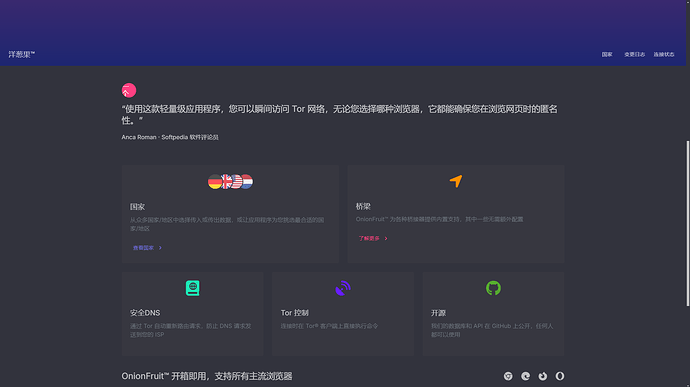Click the OnionFruit 开箱即用 browser support heading
The image size is (690, 387).
pos(207,376)
